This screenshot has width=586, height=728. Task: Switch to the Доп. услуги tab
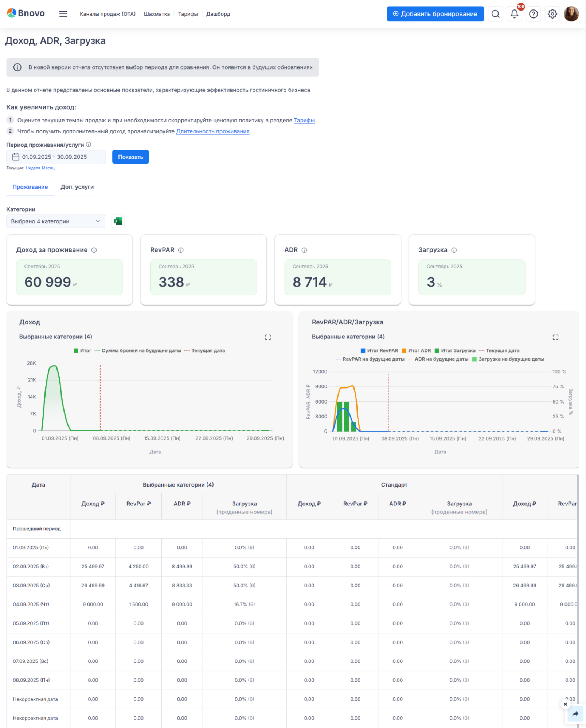coord(77,187)
